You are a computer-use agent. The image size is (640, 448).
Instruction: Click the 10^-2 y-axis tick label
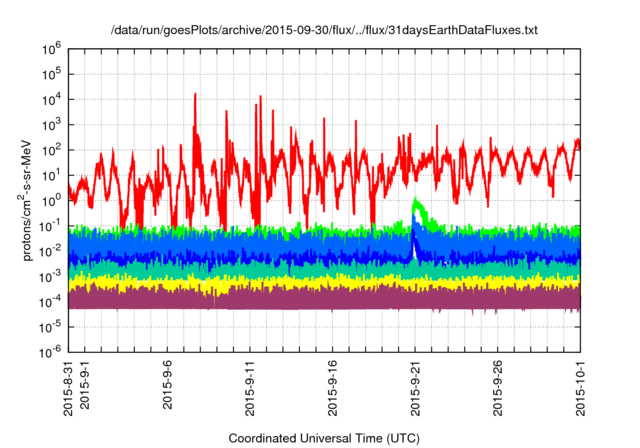(51, 251)
